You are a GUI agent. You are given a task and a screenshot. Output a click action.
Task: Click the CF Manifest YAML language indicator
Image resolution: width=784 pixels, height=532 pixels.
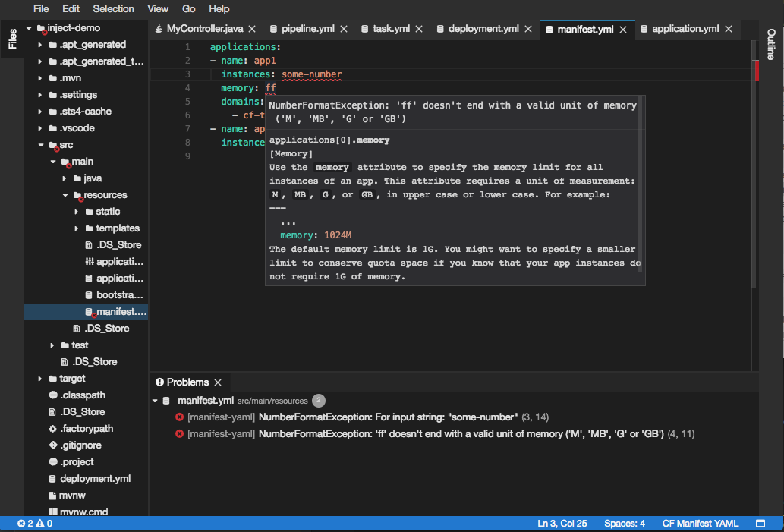[x=700, y=523]
